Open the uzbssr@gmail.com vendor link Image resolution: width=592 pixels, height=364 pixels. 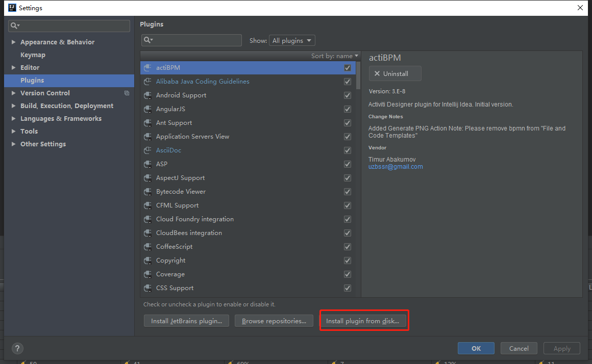coord(396,167)
